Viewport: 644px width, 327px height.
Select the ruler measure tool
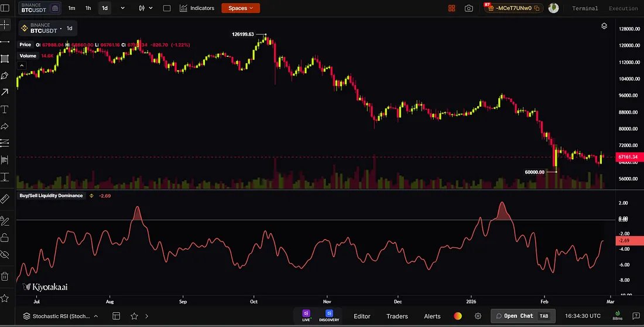[5, 199]
